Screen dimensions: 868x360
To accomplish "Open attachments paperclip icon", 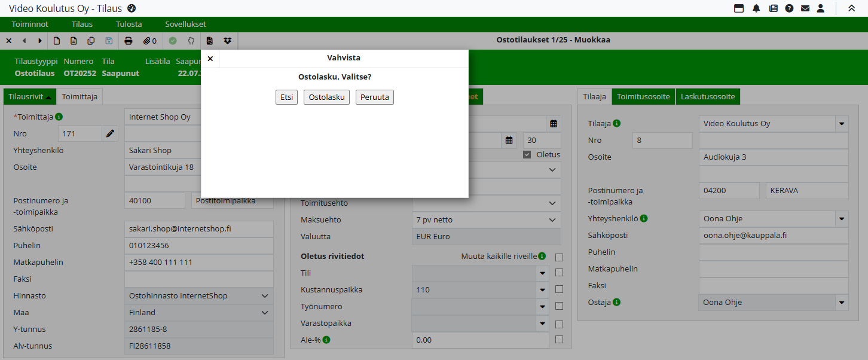I will (x=149, y=41).
